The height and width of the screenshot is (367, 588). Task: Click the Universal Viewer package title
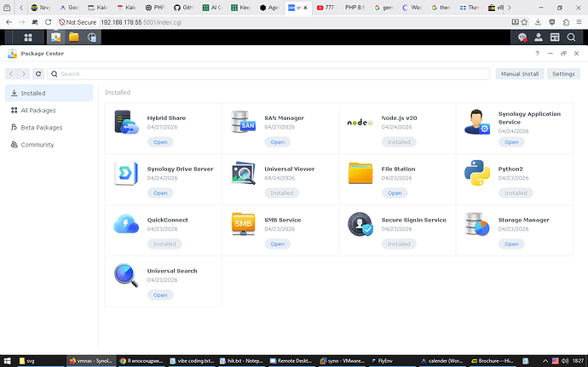point(290,169)
